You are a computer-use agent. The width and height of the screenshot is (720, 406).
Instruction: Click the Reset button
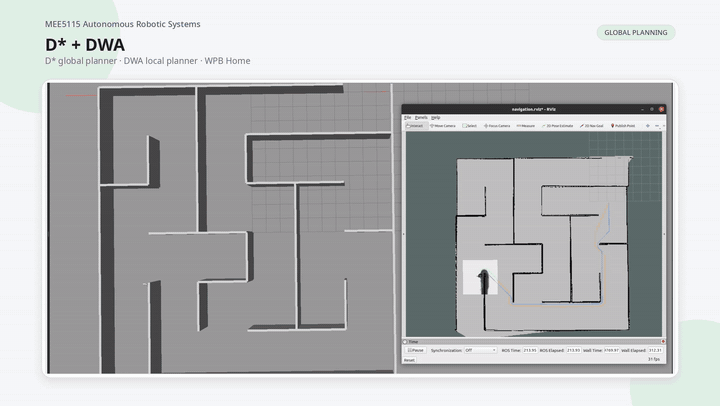pos(409,360)
